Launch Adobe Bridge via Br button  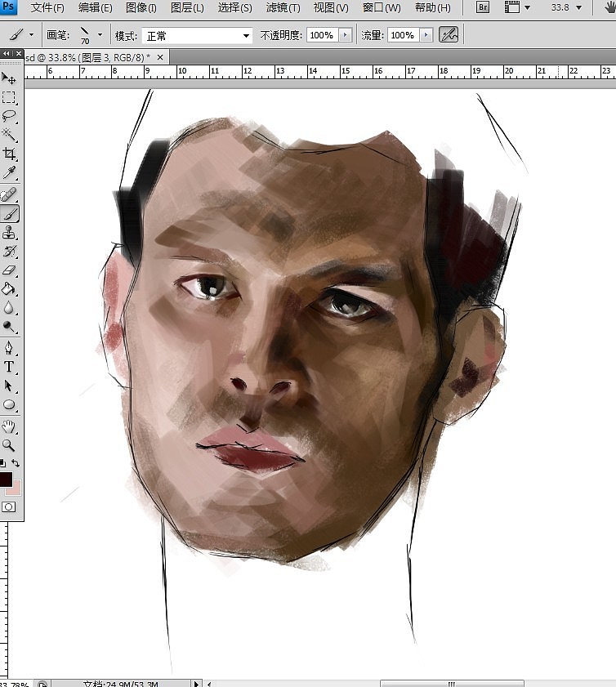coord(482,7)
